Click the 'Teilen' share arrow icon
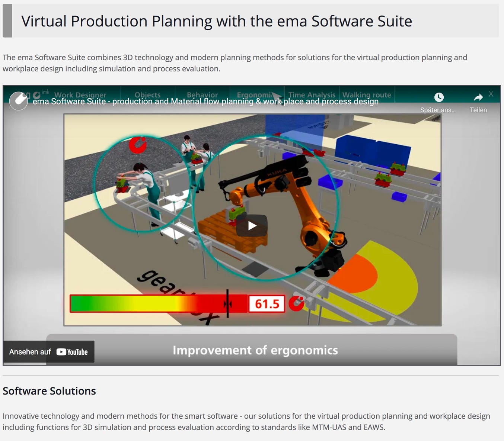This screenshot has width=504, height=441. (478, 97)
